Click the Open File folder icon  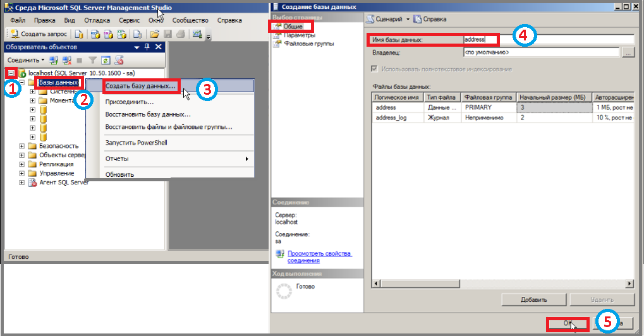tap(154, 35)
